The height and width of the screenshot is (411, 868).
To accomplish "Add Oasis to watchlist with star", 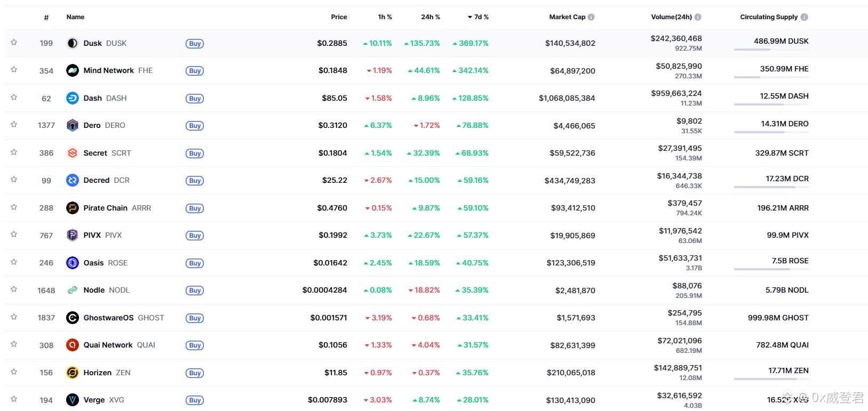I will pyautogui.click(x=14, y=262).
